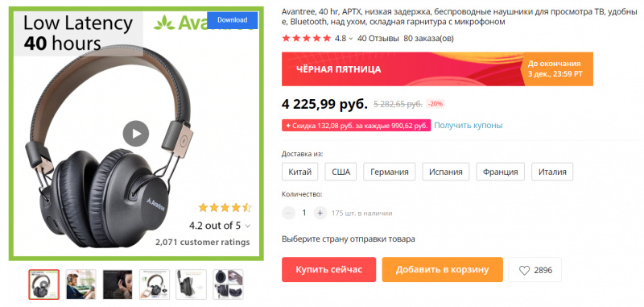Pick Италия as the shipping country
The image size is (644, 307).
pyautogui.click(x=552, y=172)
